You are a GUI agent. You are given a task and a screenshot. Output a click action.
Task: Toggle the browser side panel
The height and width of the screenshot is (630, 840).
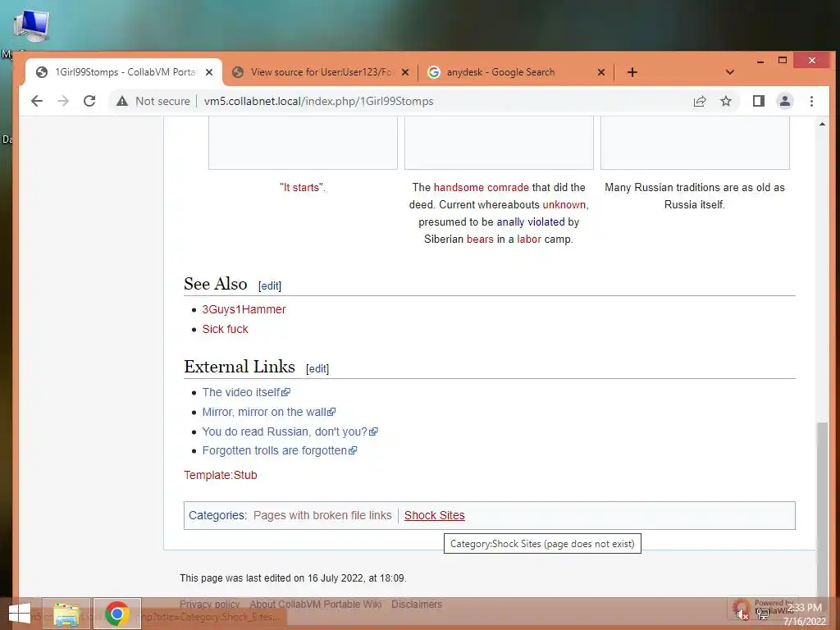point(759,101)
